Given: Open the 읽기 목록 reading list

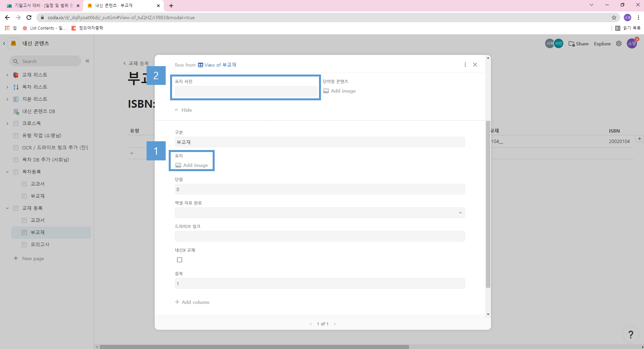Looking at the screenshot, I should (x=628, y=28).
